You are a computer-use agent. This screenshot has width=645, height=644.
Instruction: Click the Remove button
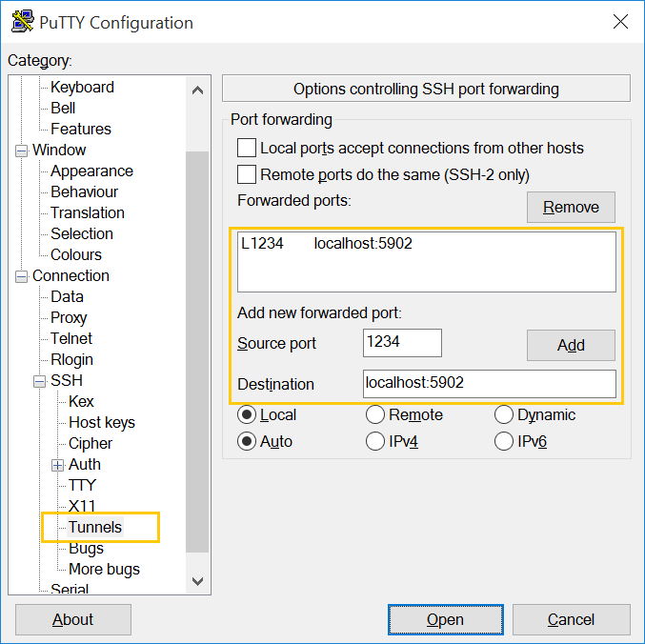point(571,207)
